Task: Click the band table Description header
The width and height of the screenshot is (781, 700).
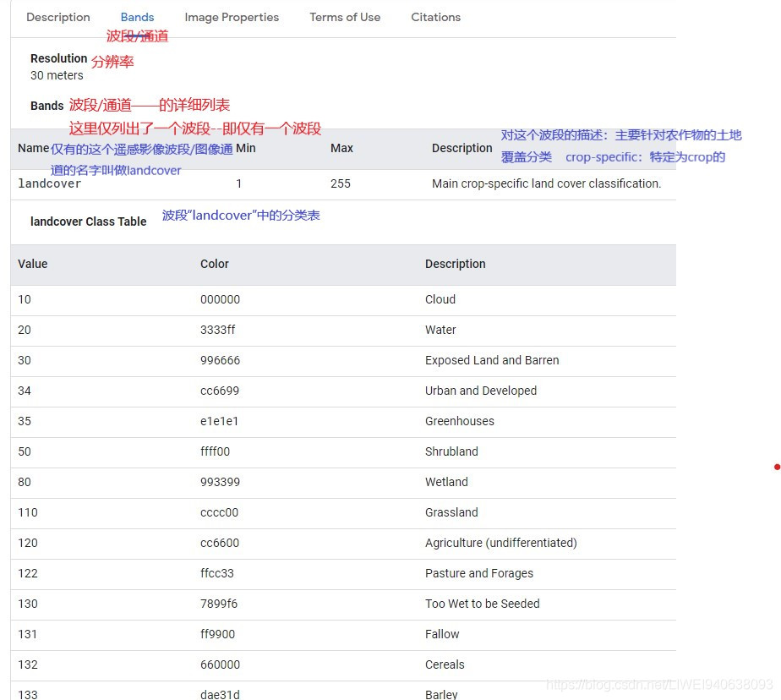Action: pos(462,148)
